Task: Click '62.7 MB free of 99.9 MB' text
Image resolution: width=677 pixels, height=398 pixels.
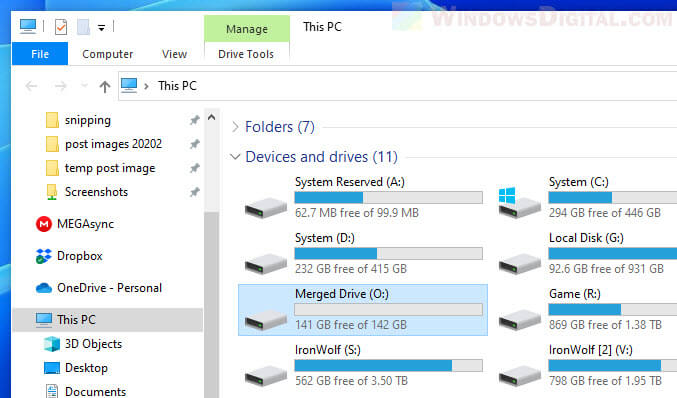Action: tap(357, 213)
